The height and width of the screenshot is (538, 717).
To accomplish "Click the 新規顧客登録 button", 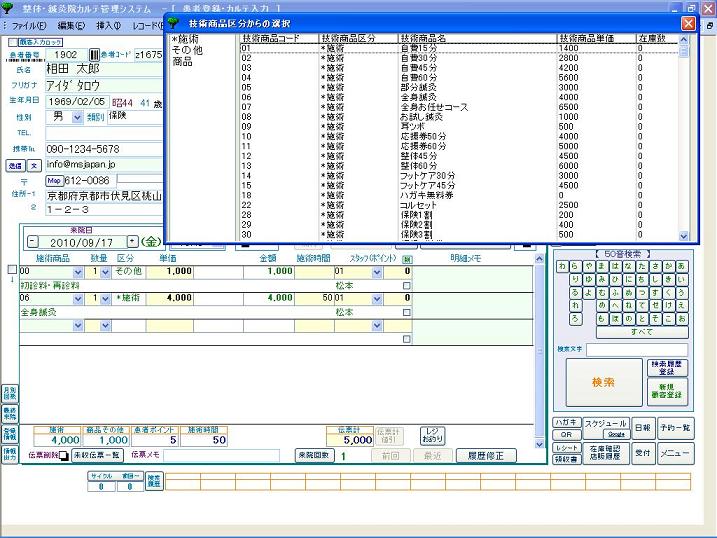I will point(667,391).
